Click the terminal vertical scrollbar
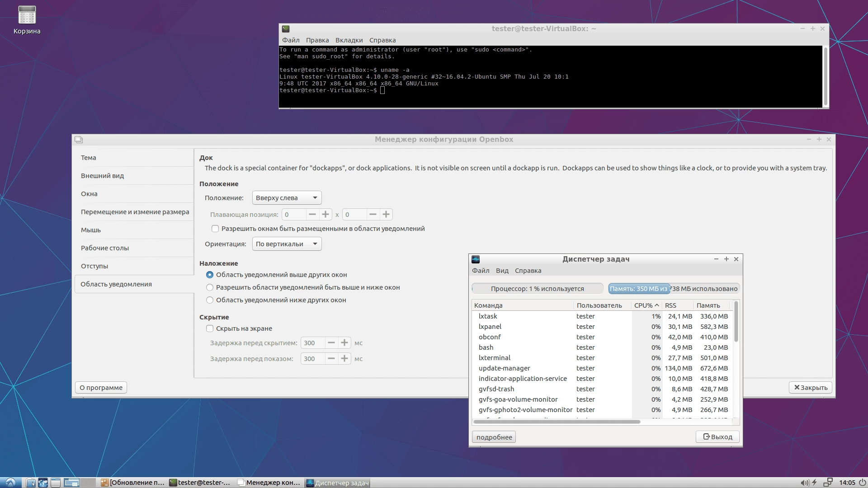 pyautogui.click(x=826, y=76)
